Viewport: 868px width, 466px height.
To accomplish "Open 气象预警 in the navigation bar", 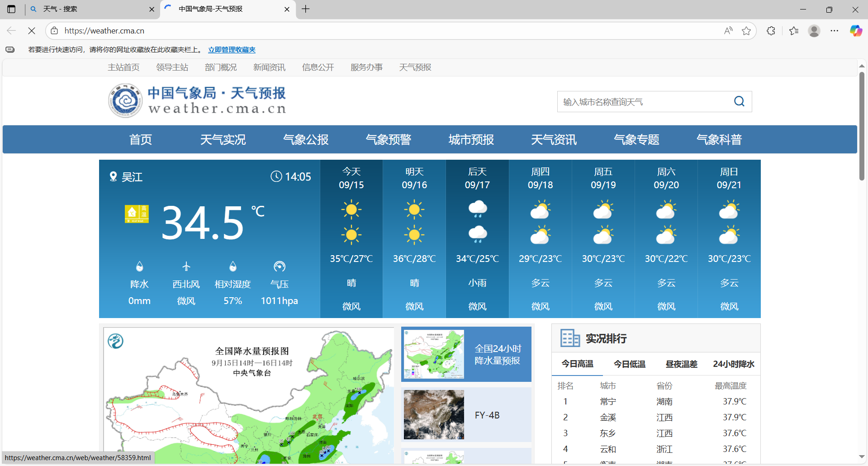I will click(x=388, y=140).
